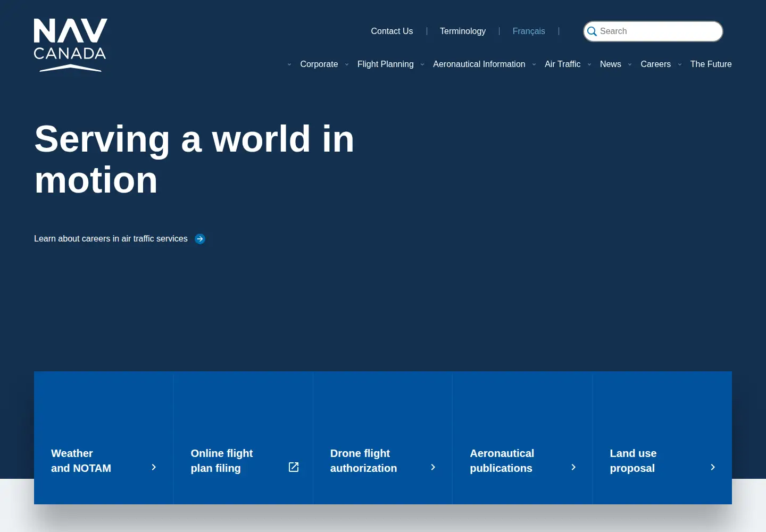This screenshot has height=532, width=766.
Task: Click the chevron arrow on Weather and NOTAM tile
Action: pos(154,467)
